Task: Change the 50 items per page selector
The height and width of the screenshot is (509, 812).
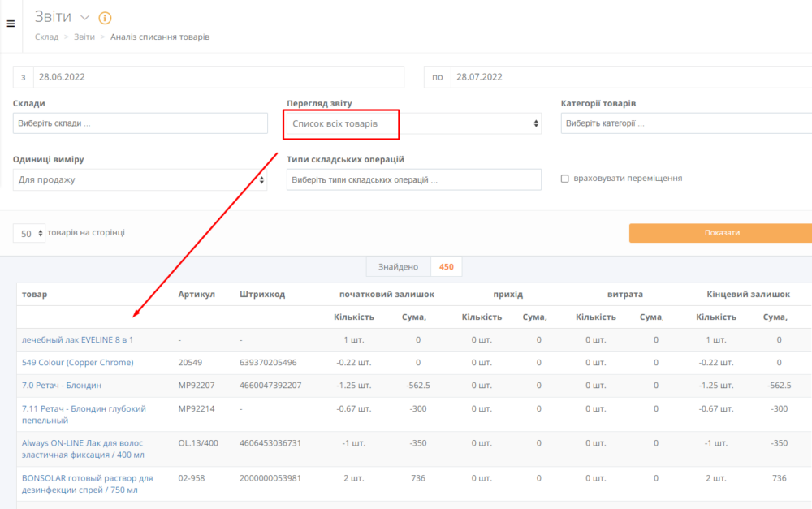Action: 29,234
